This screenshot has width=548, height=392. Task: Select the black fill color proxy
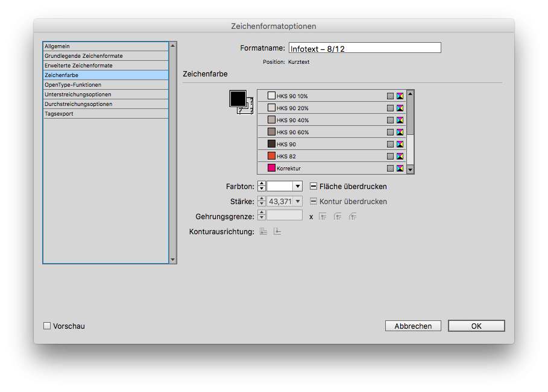point(238,99)
